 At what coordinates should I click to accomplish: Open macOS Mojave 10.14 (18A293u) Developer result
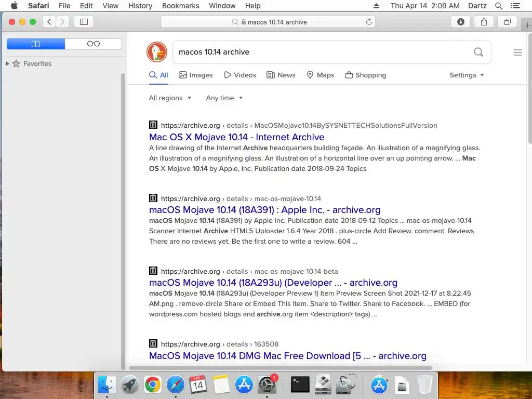(273, 283)
